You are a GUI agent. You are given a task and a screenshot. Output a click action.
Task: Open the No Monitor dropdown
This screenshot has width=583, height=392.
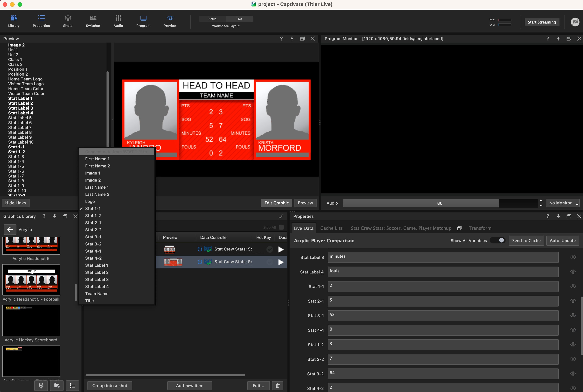tap(563, 203)
